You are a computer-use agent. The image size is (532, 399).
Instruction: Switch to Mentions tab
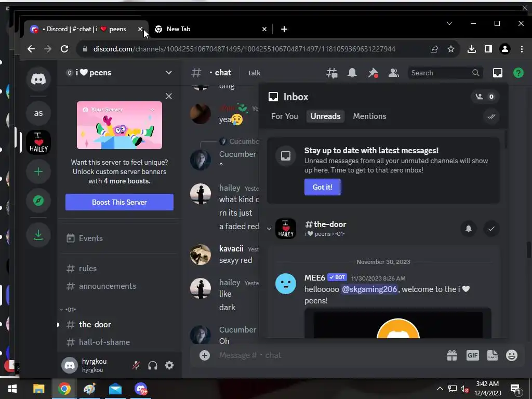[369, 116]
